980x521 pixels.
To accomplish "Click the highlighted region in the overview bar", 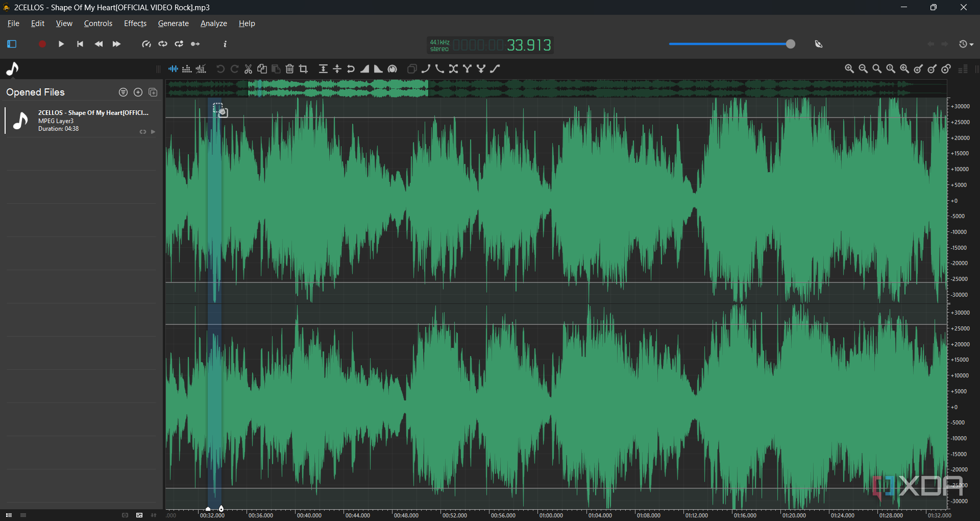I will [338, 88].
